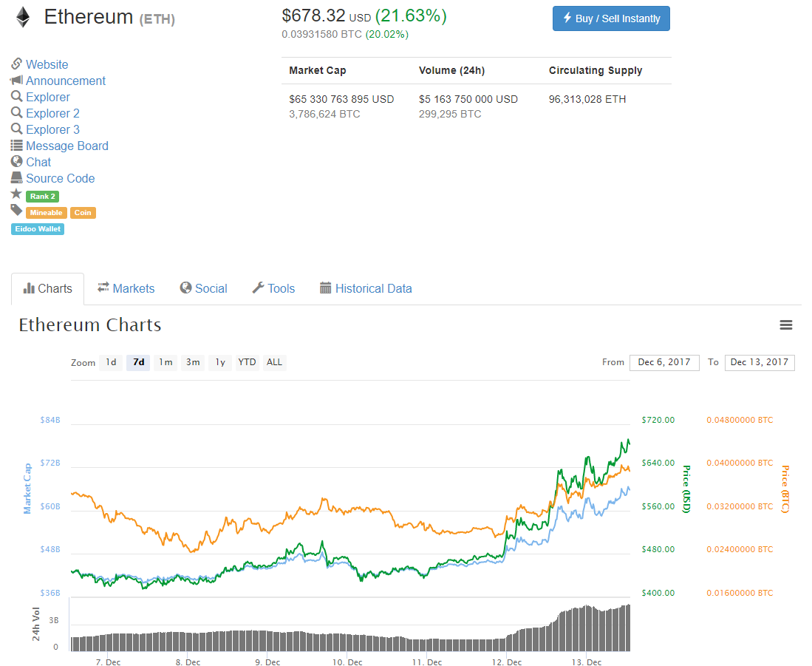Open the Explorer 3 link
The width and height of the screenshot is (812, 666).
click(52, 129)
